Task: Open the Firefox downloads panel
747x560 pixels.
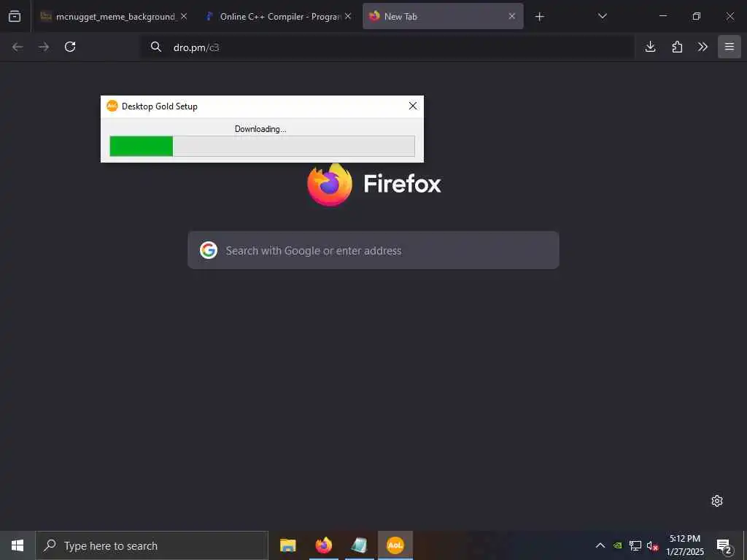Action: click(x=650, y=47)
